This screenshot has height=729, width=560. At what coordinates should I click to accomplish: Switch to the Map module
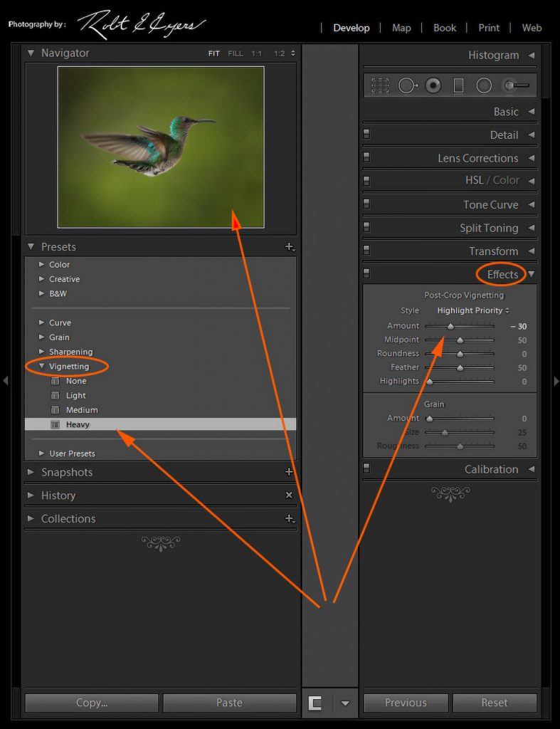click(x=401, y=28)
